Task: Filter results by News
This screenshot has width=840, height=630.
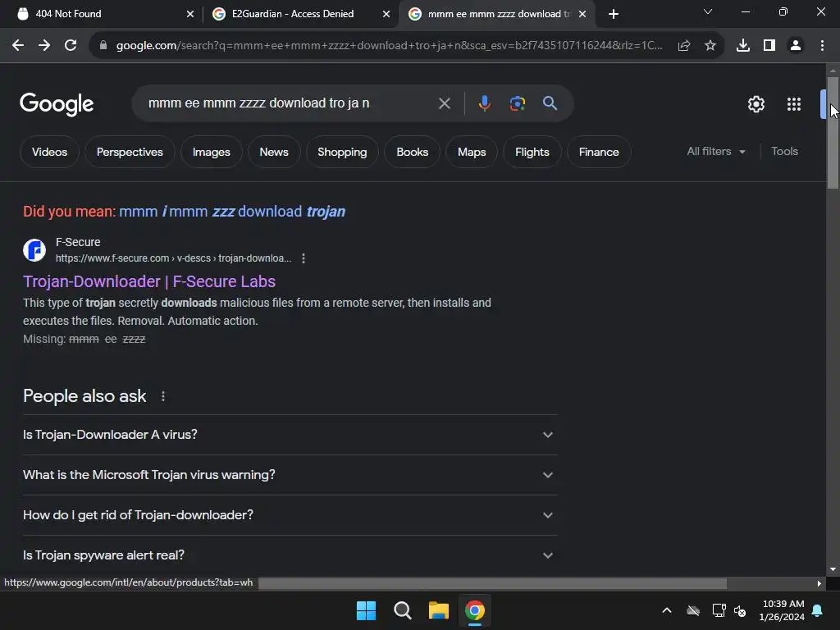Action: click(x=274, y=152)
